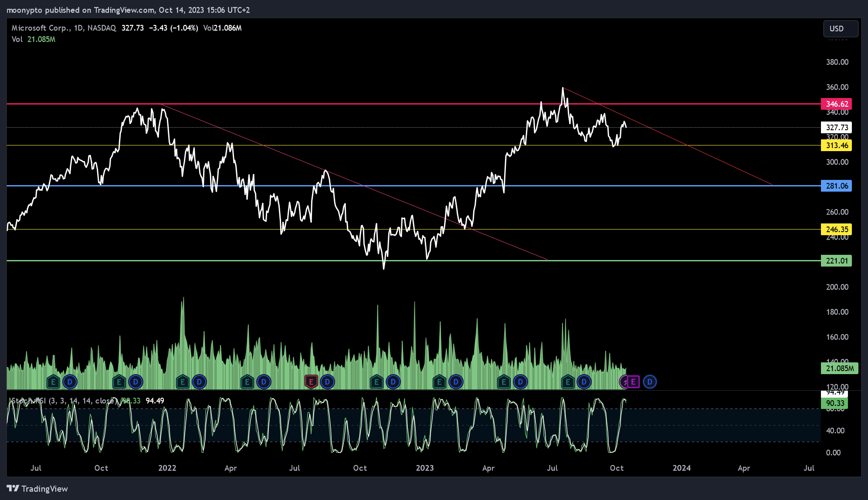Click the purple lightning bolt event icon
The width and height of the screenshot is (868, 500).
coord(624,382)
